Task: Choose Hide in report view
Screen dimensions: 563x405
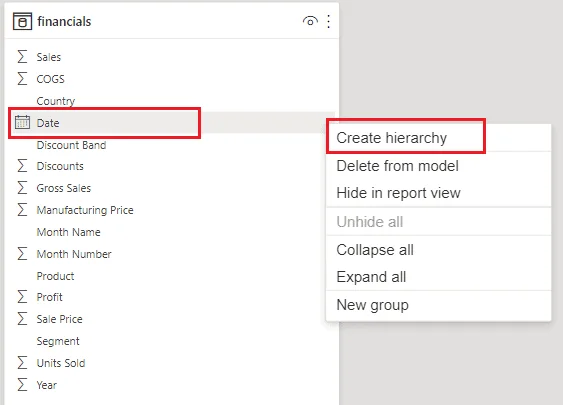Action: coord(398,193)
